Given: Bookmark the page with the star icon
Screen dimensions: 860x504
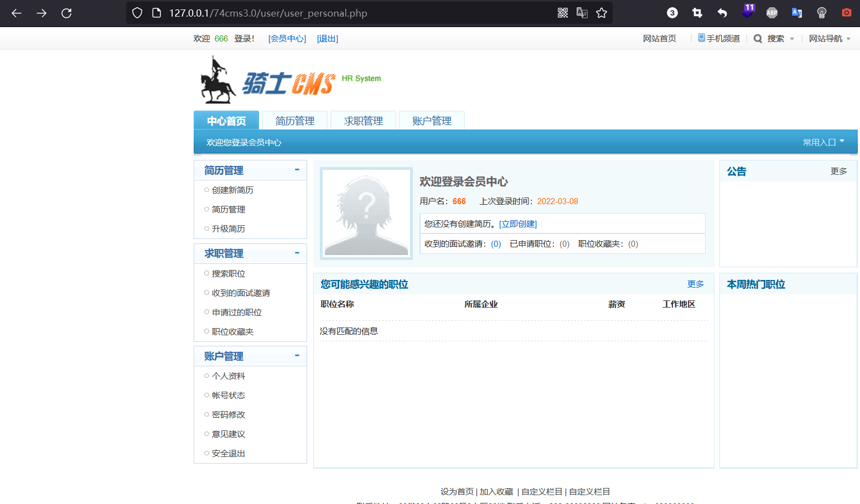Looking at the screenshot, I should (x=602, y=13).
